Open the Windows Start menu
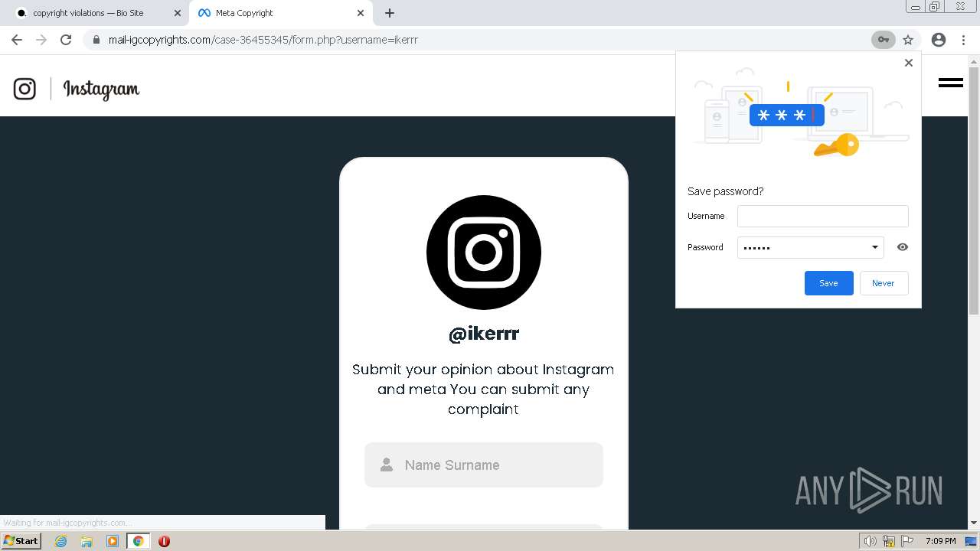Image resolution: width=980 pixels, height=551 pixels. [x=21, y=541]
